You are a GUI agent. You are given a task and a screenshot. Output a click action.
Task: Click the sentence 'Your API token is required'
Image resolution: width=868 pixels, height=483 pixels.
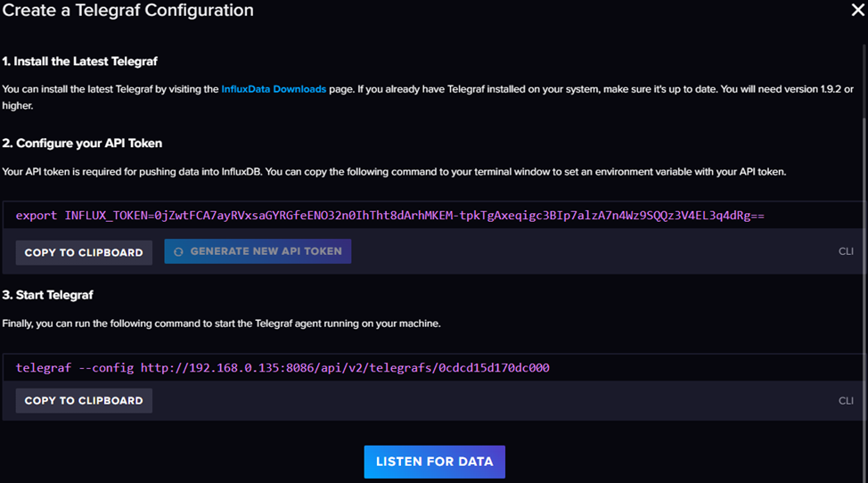(x=394, y=171)
